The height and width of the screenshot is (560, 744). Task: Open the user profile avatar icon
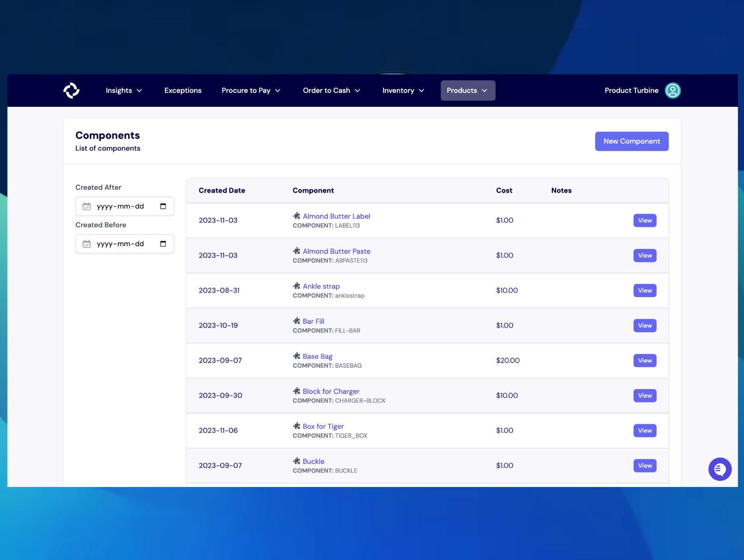point(672,91)
